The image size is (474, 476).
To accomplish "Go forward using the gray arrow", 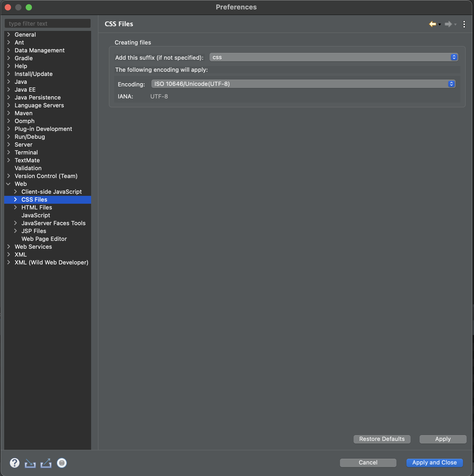I will click(x=448, y=24).
